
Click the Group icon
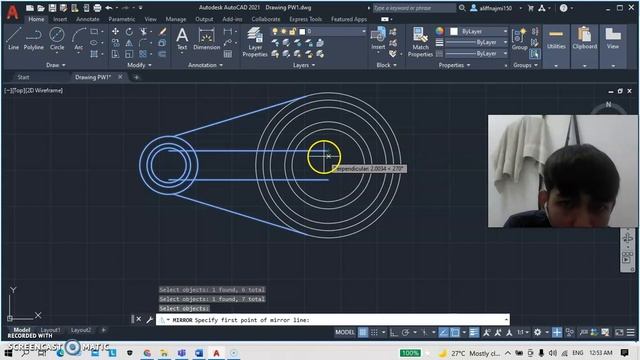click(x=520, y=40)
